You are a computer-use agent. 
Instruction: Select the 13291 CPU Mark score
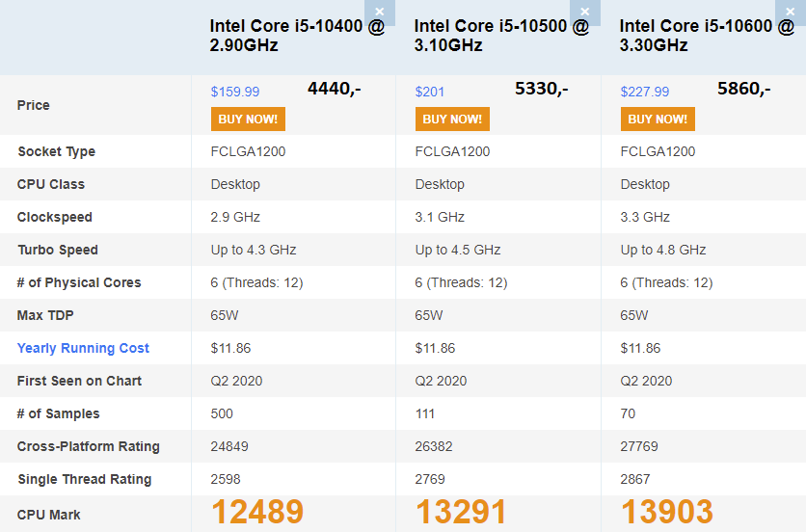462,512
